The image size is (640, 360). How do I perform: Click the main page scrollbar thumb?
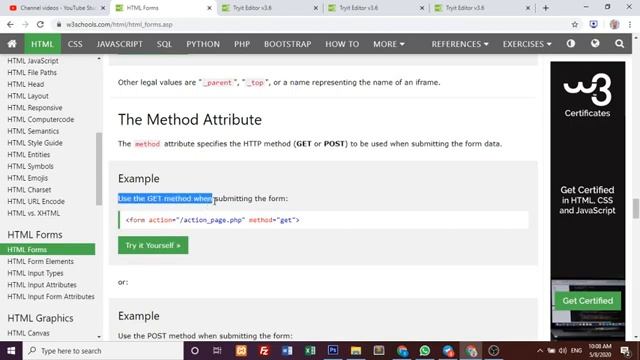click(636, 209)
